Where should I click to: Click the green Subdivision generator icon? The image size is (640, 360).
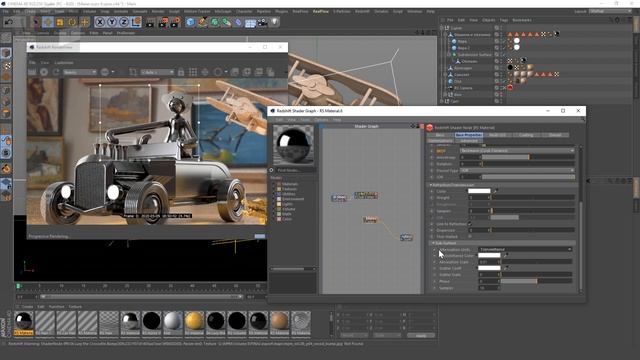pos(214,22)
